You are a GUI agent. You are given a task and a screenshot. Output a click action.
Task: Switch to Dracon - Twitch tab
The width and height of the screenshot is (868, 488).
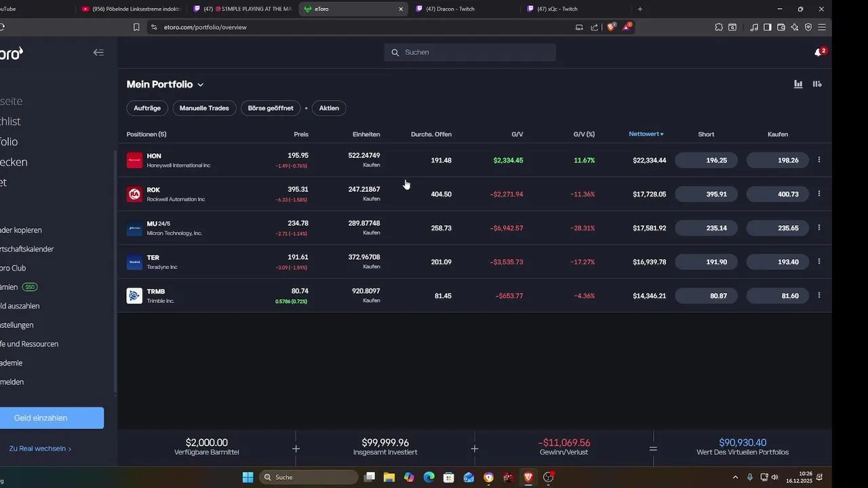465,9
